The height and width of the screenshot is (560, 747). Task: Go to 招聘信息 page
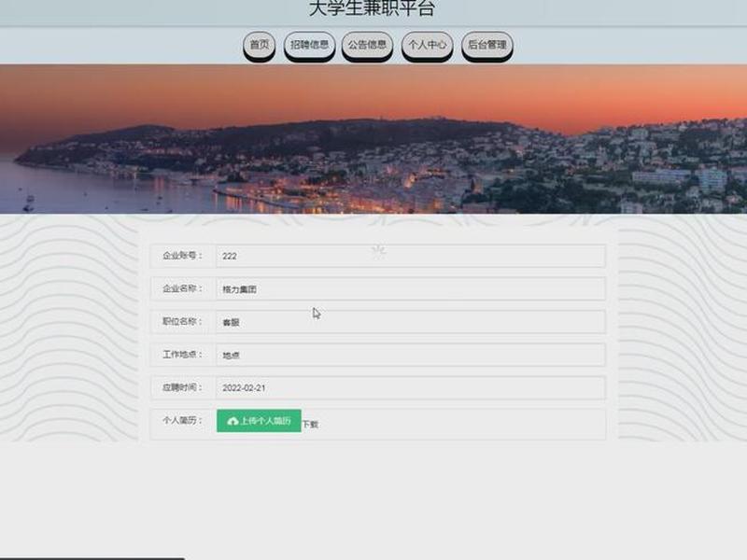click(310, 45)
